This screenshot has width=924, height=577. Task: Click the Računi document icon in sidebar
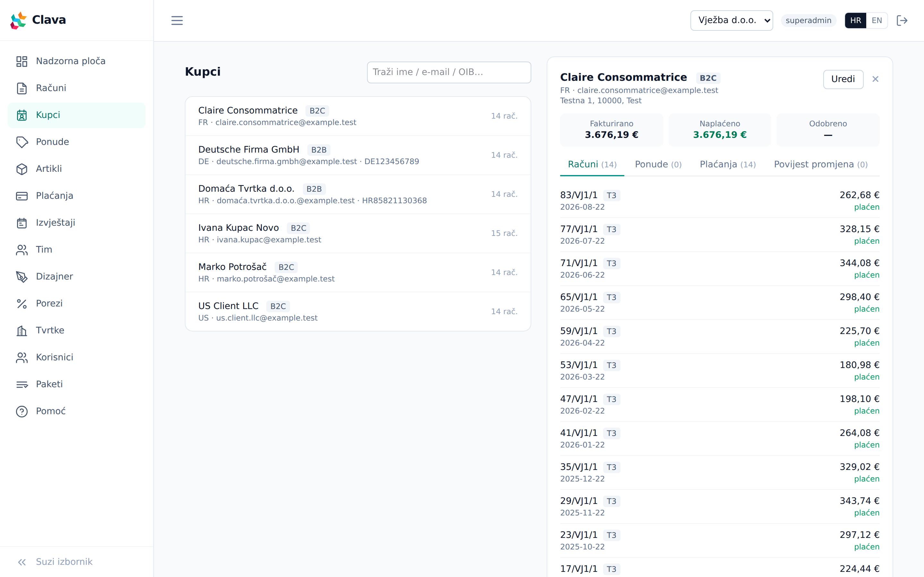pyautogui.click(x=22, y=88)
